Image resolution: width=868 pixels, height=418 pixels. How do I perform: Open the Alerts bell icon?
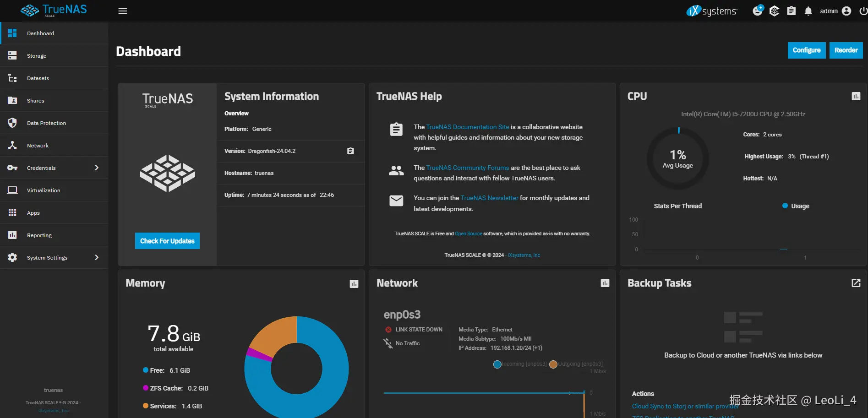[808, 11]
